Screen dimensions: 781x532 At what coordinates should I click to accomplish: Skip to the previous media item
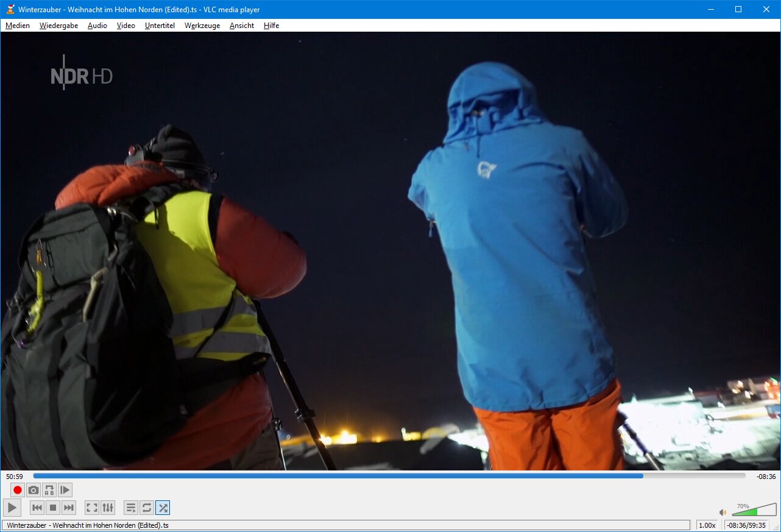pyautogui.click(x=37, y=508)
